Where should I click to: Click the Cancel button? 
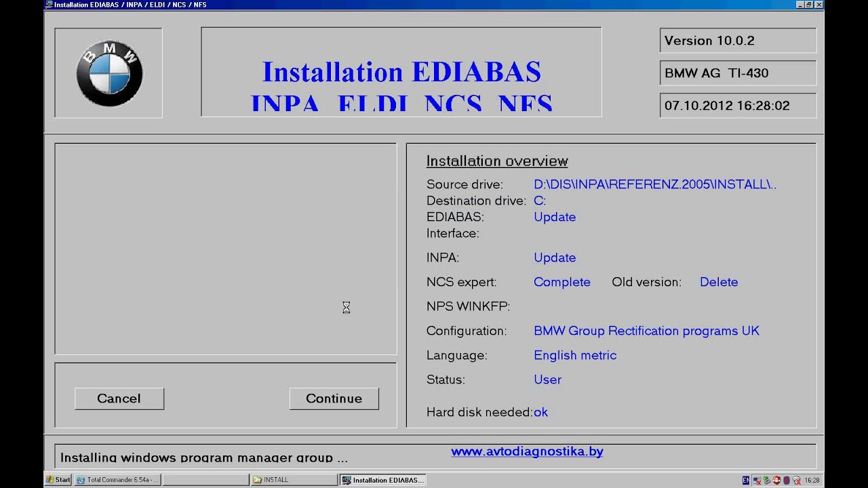(119, 399)
